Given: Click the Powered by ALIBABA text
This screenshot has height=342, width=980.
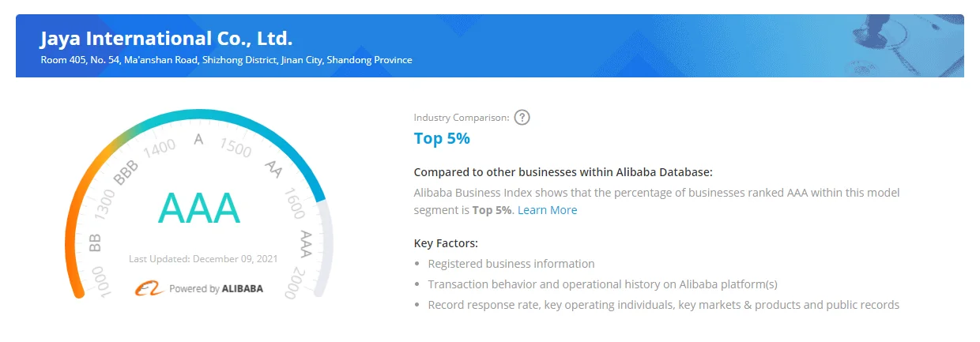Looking at the screenshot, I should [216, 289].
